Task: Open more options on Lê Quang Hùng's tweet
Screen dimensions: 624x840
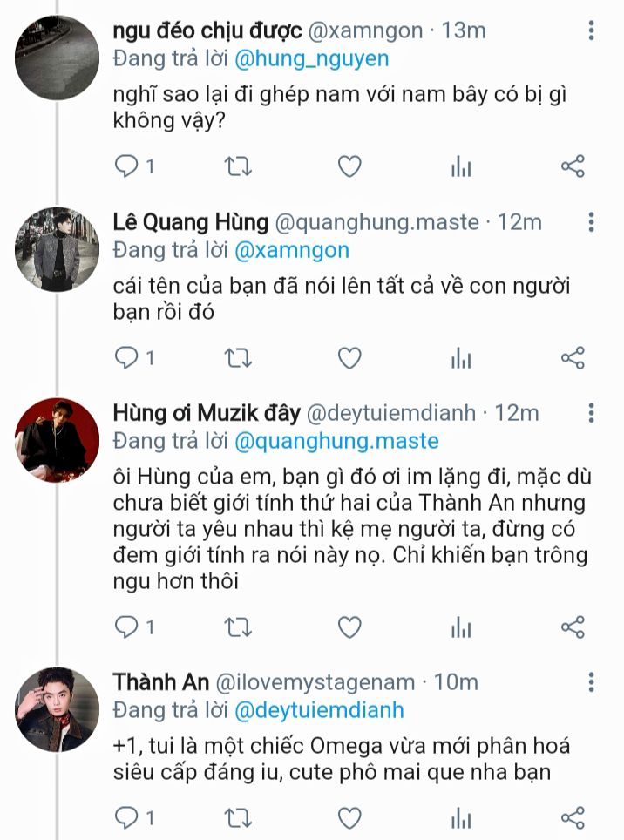Action: click(x=592, y=223)
